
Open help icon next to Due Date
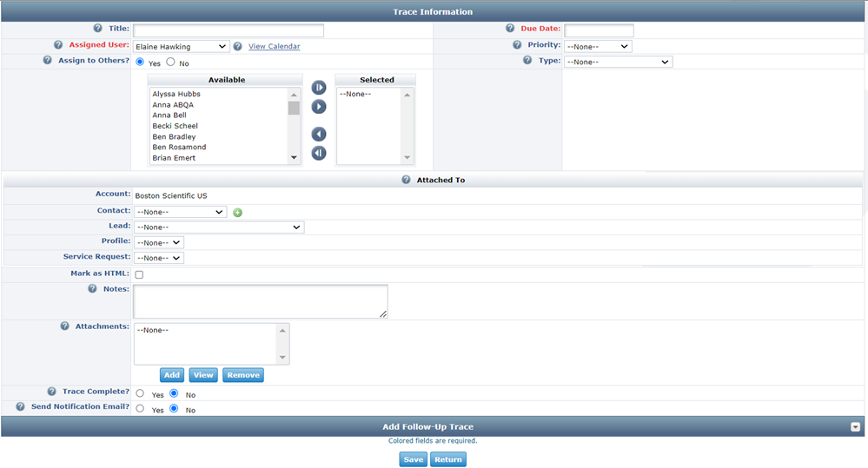pyautogui.click(x=510, y=28)
